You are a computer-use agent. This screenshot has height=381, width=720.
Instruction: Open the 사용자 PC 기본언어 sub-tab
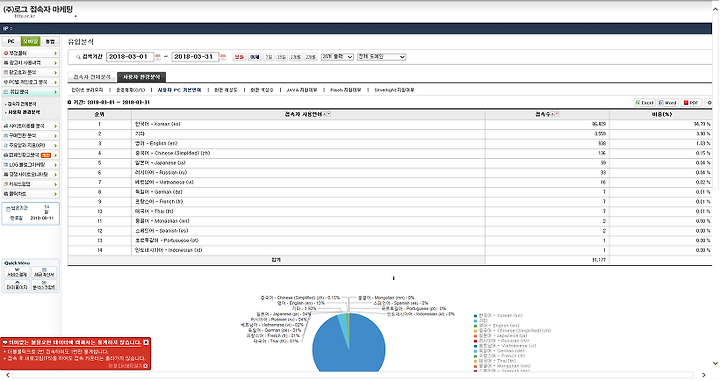[x=179, y=90]
